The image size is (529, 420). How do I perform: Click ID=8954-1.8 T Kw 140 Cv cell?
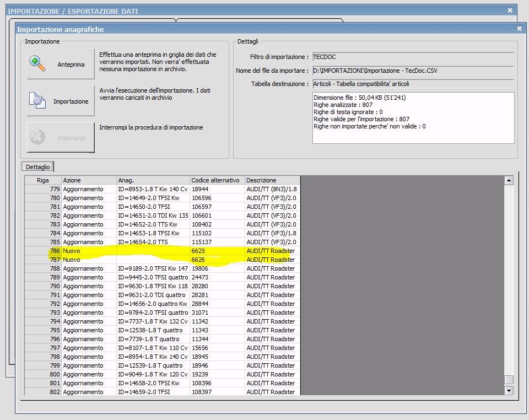[153, 357]
